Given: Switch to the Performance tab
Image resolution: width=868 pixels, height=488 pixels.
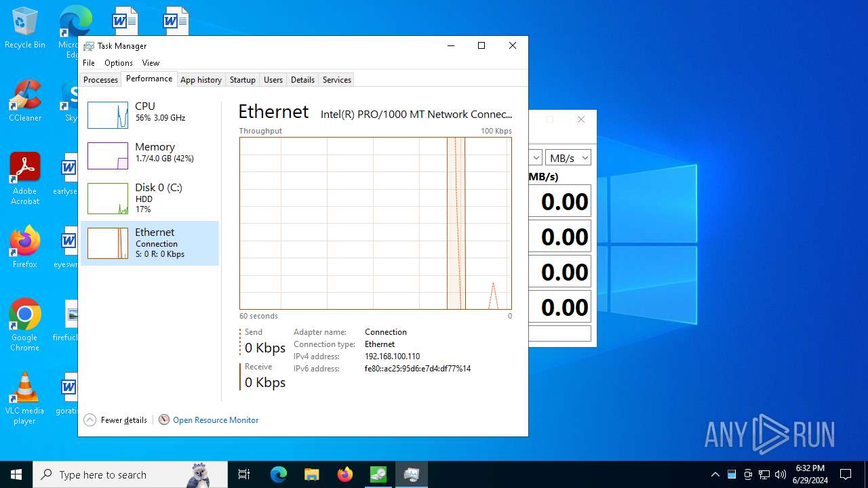Looking at the screenshot, I should 149,79.
